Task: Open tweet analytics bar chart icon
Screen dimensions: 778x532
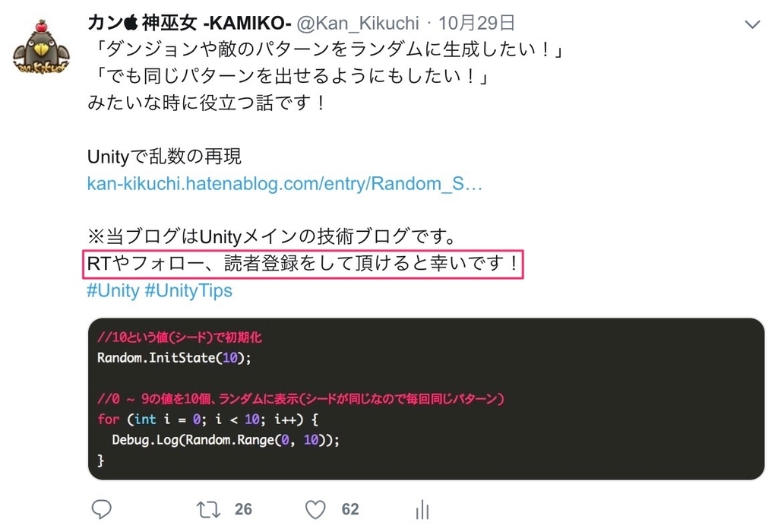Action: click(x=422, y=510)
